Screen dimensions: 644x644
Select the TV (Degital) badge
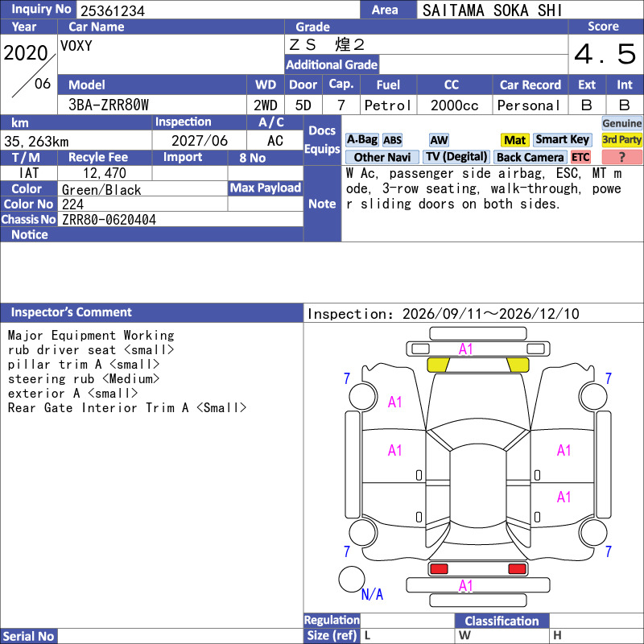456,157
